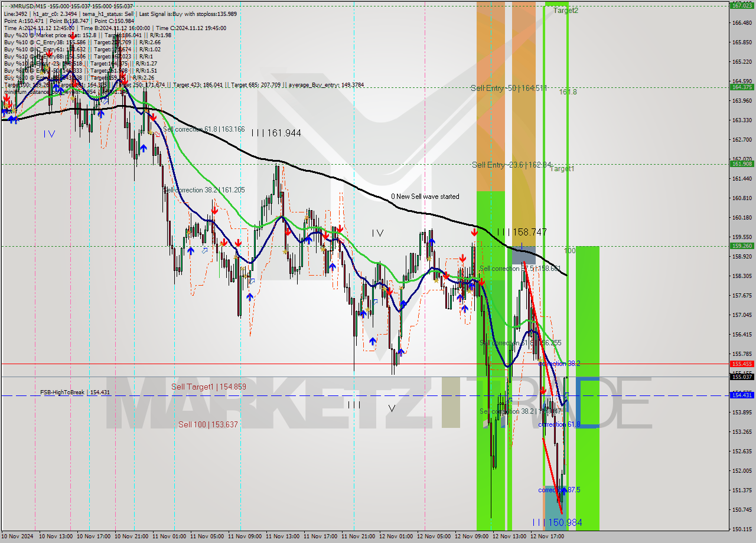756x543 pixels.
Task: Click the 'Sell Entry -23.6 | 162.04' label
Action: point(511,165)
